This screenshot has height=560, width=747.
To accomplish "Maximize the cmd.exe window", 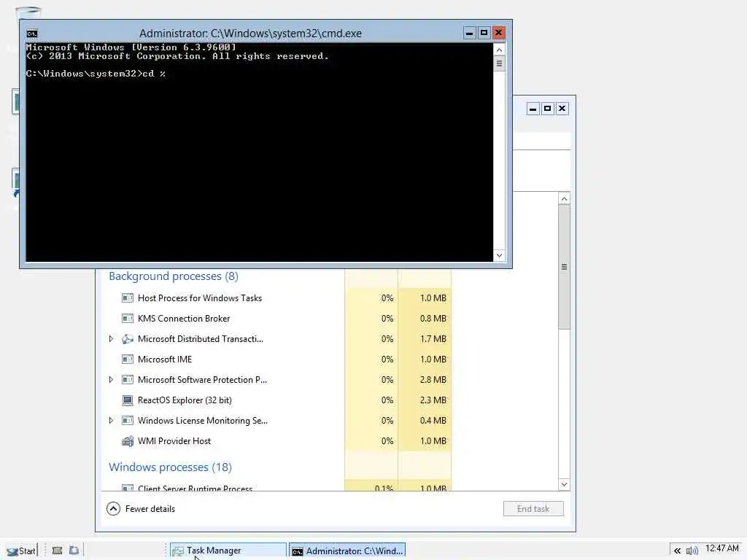I will (484, 33).
